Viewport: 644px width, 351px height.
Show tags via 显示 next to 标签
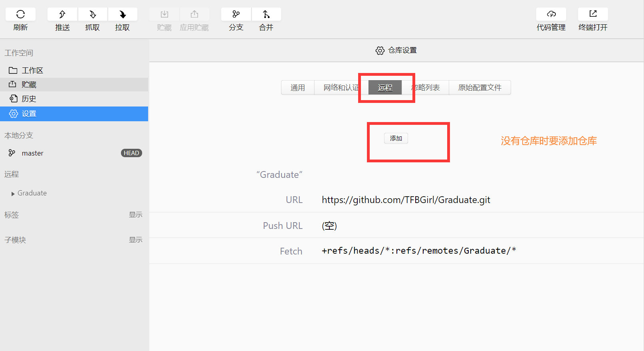(x=135, y=215)
